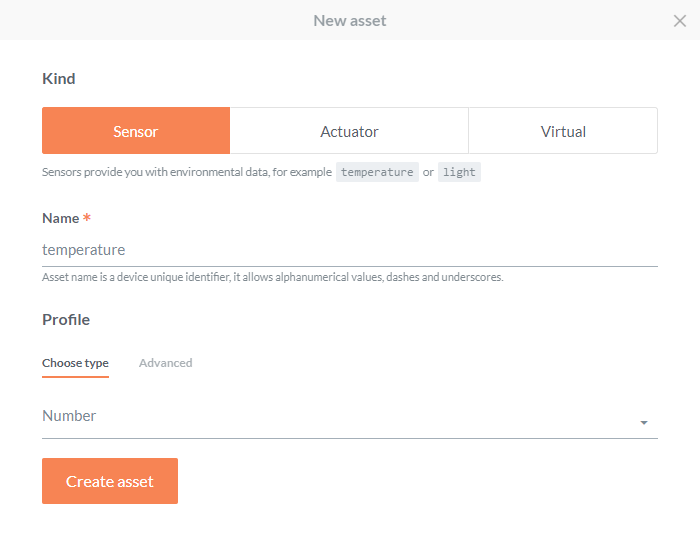
Task: Click the temperature example tag
Action: (x=377, y=172)
